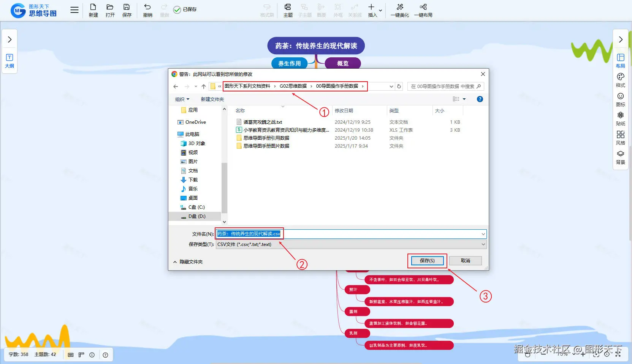Click the 文件名 filename input field
Screen dimensions: 632x364
tap(351, 234)
